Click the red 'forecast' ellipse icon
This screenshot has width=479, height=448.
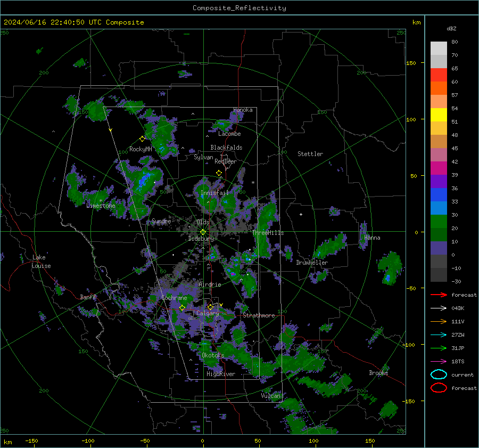point(439,388)
